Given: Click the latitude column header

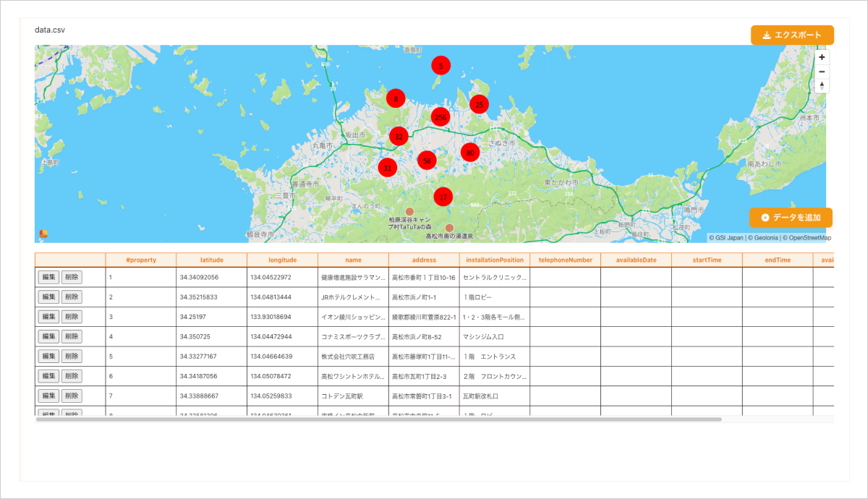Looking at the screenshot, I should 210,260.
